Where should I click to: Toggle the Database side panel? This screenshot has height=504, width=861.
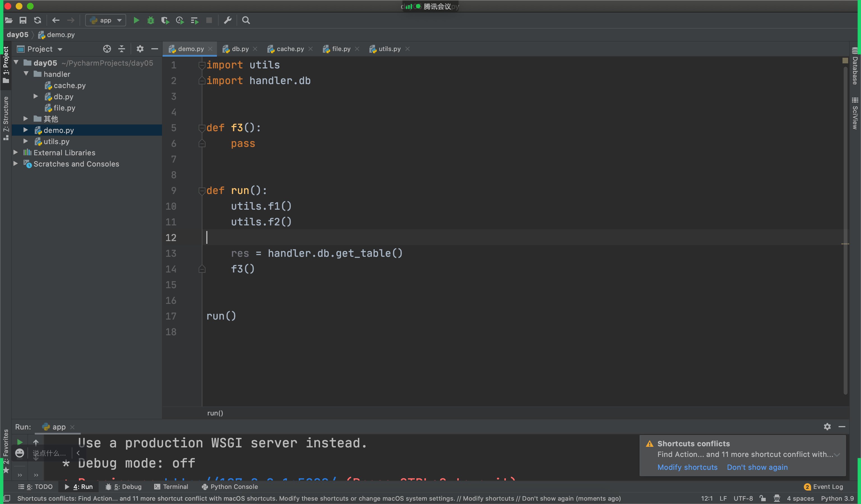pos(855,66)
